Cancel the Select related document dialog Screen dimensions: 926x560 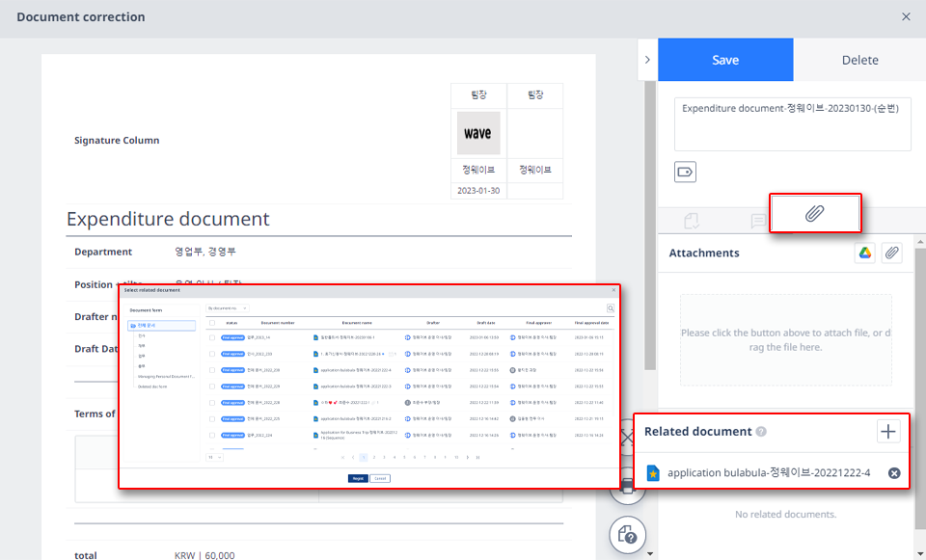(x=381, y=477)
